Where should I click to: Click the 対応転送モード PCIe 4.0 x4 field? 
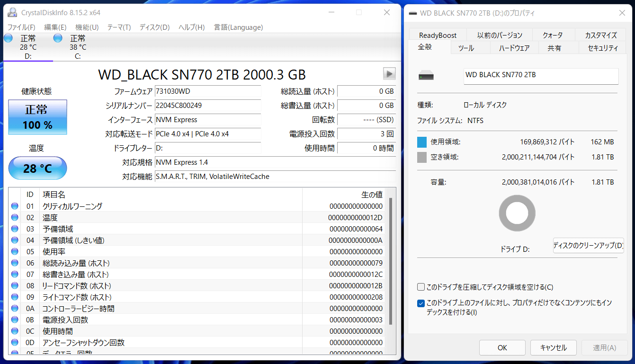(208, 134)
